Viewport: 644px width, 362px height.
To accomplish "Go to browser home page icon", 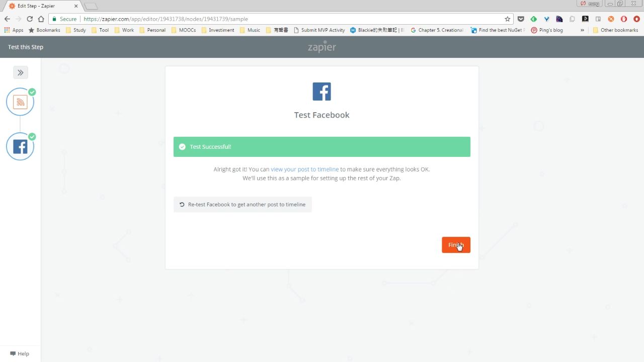I will point(41,19).
